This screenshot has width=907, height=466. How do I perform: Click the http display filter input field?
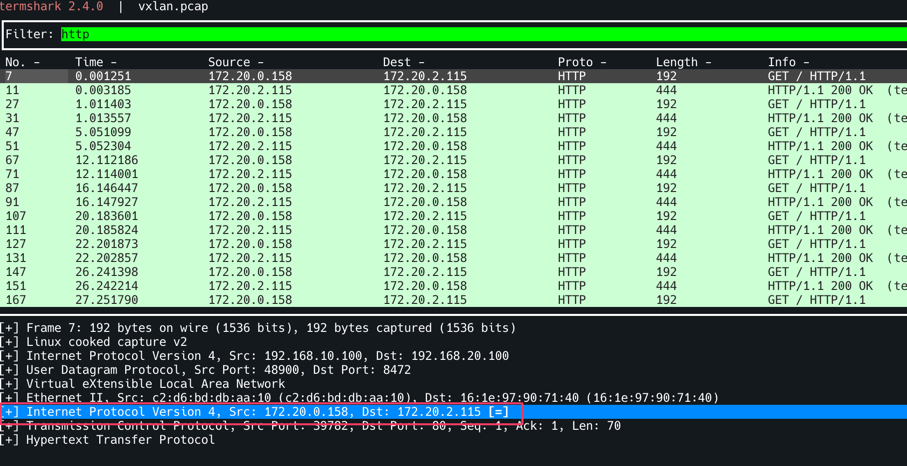pos(480,34)
